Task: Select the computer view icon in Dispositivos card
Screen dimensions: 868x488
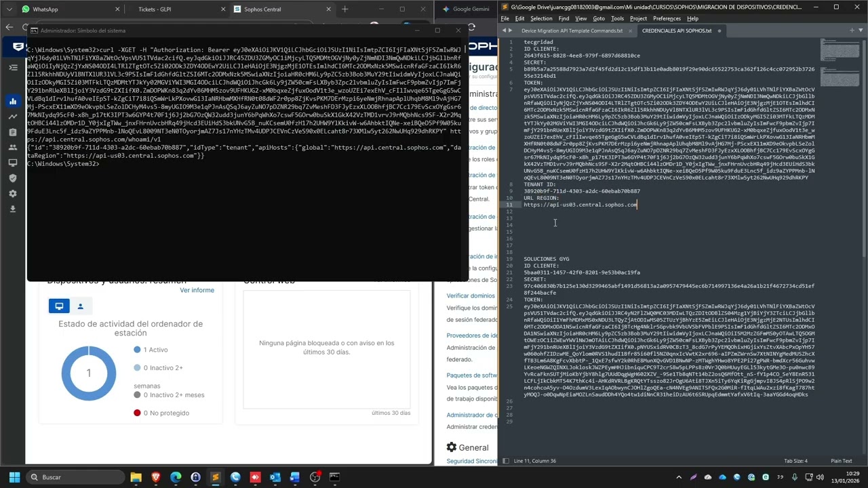Action: click(59, 306)
